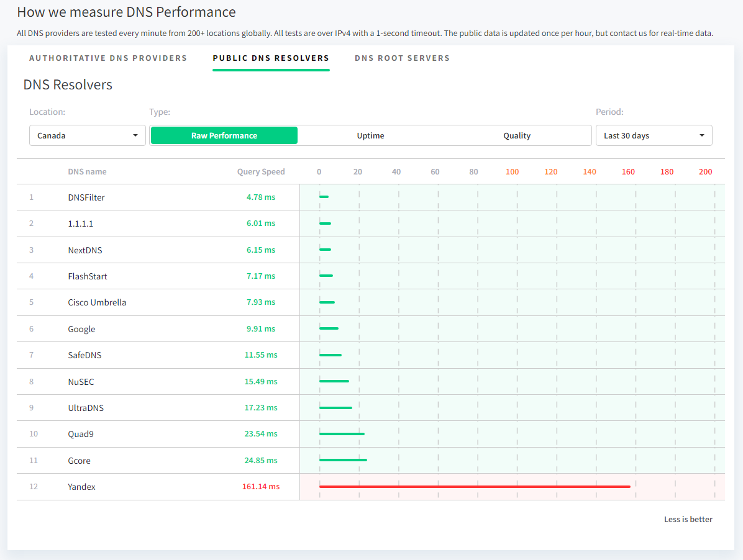Click the 17.23 ms query speed value
This screenshot has height=560, width=743.
[x=261, y=407]
